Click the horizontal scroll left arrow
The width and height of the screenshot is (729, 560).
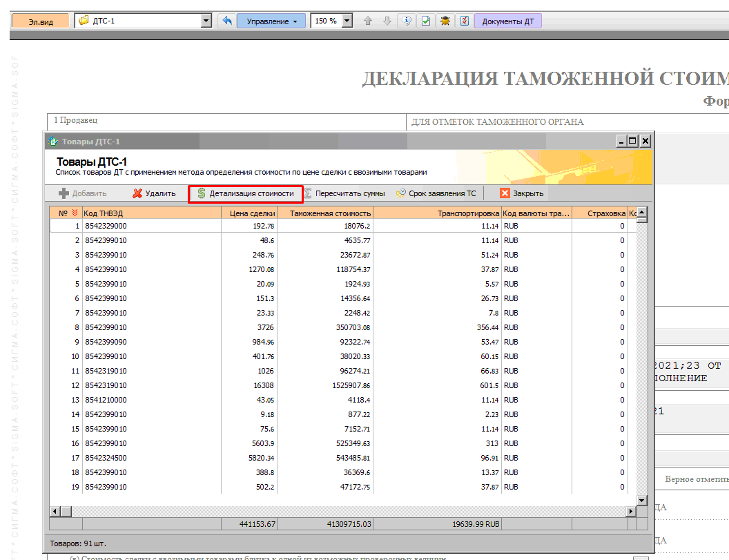pyautogui.click(x=55, y=511)
